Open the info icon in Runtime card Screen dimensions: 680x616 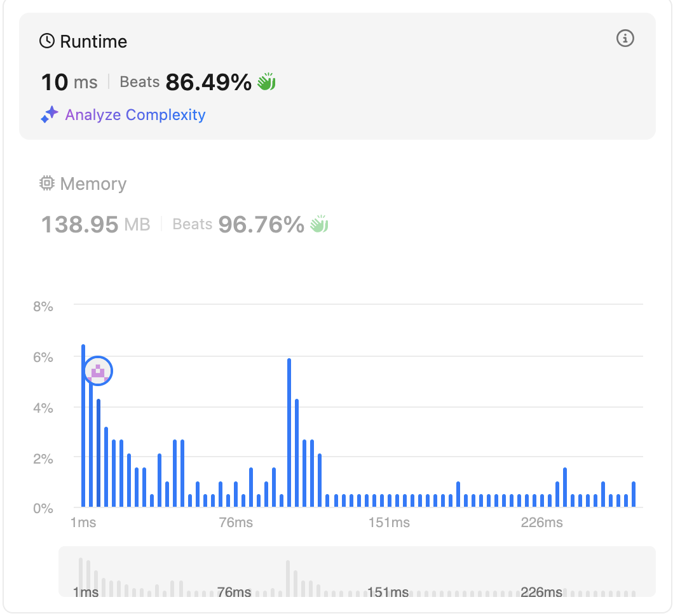(x=625, y=39)
